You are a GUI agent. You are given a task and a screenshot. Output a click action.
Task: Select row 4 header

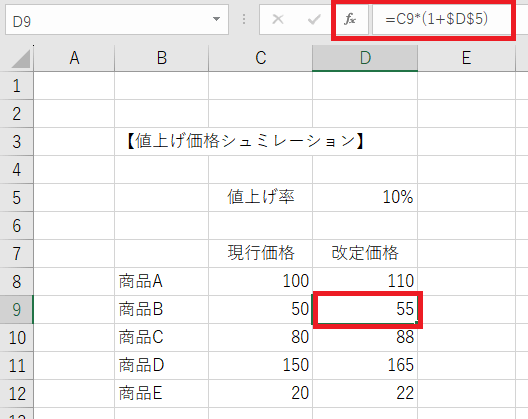(x=16, y=169)
